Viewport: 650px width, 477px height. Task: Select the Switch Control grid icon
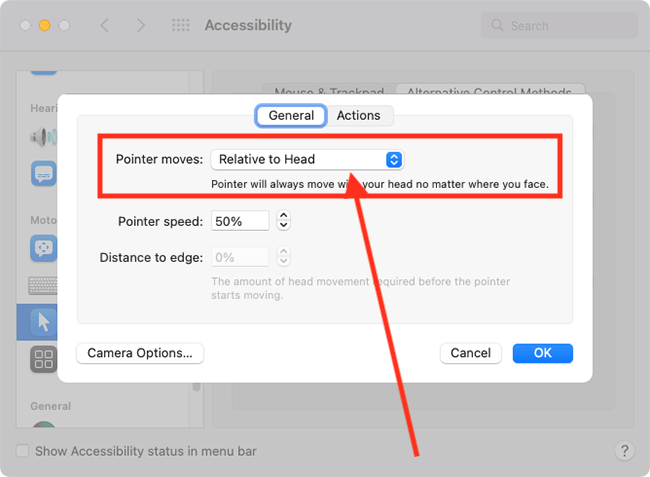tap(43, 359)
